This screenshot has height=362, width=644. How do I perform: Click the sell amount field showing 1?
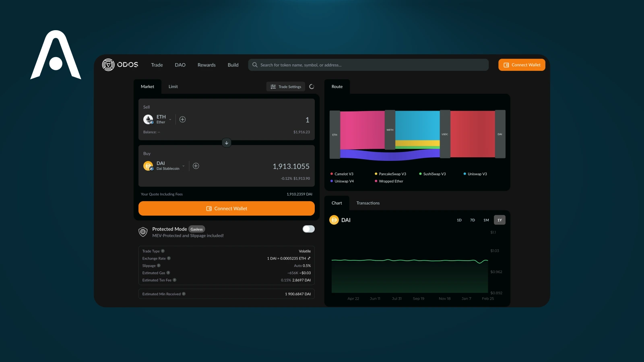coord(307,120)
